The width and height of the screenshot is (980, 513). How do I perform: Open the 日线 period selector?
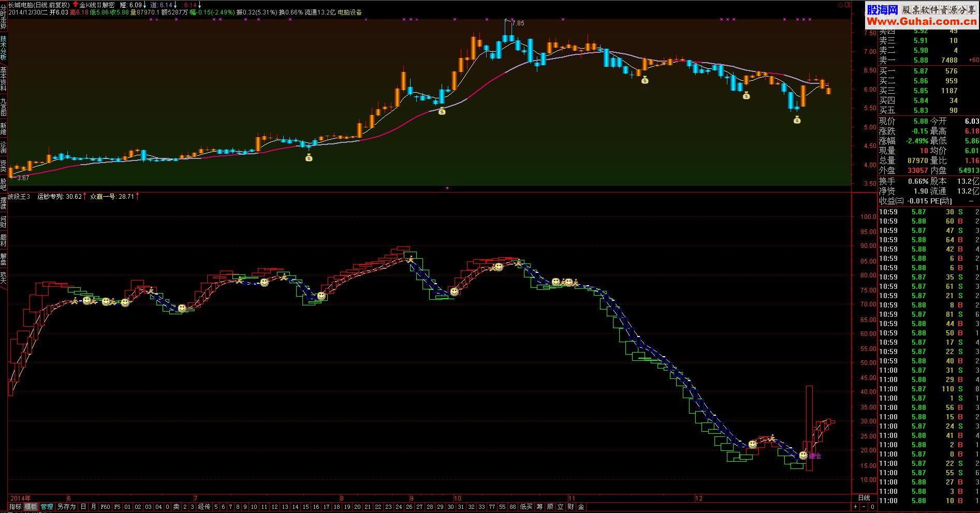(864, 498)
